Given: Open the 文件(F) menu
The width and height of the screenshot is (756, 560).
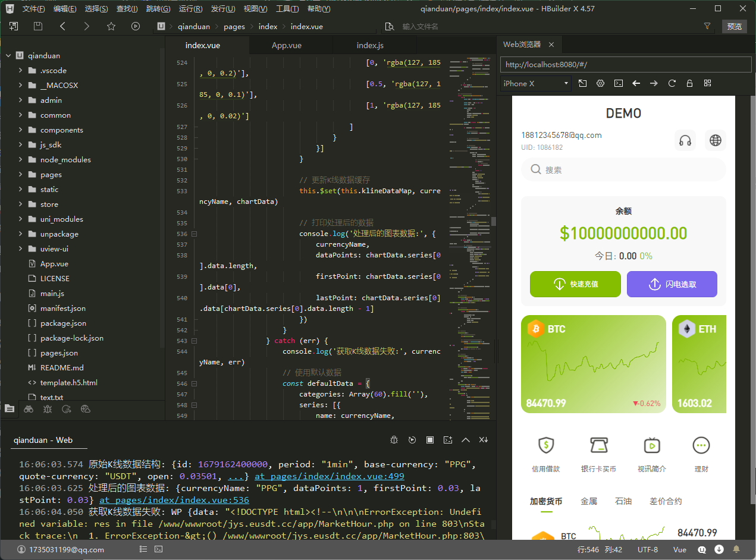Looking at the screenshot, I should point(33,9).
